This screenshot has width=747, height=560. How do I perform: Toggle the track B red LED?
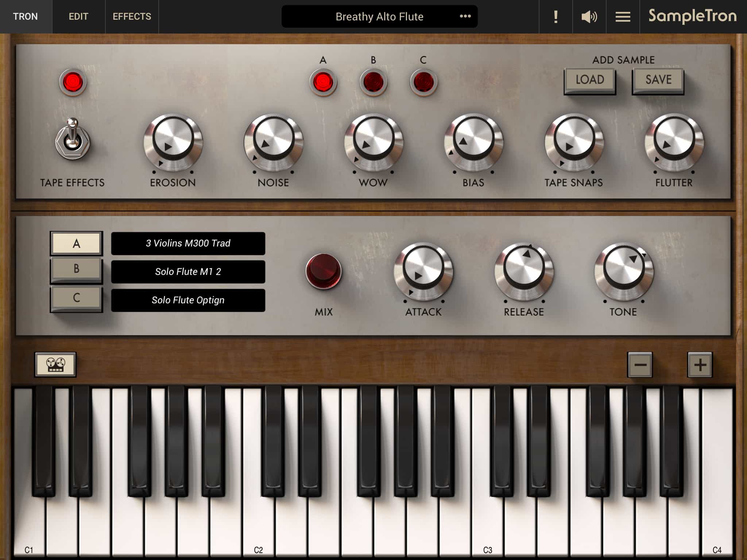click(373, 82)
